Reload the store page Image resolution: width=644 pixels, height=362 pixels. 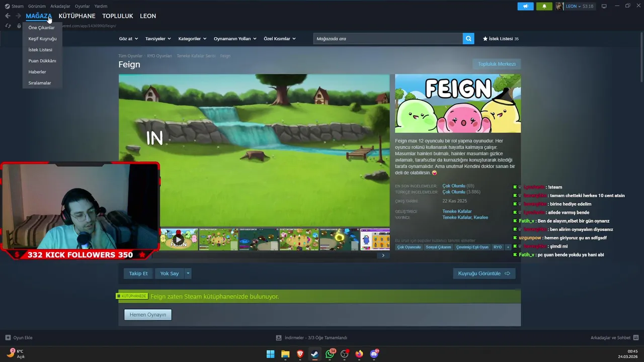(x=8, y=26)
